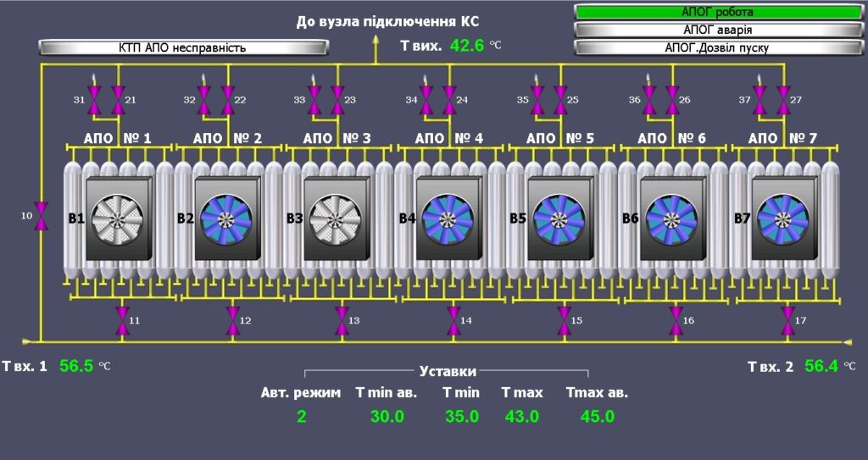
Task: Select outlet valve 21 above АПО № 1
Action: [x=118, y=100]
